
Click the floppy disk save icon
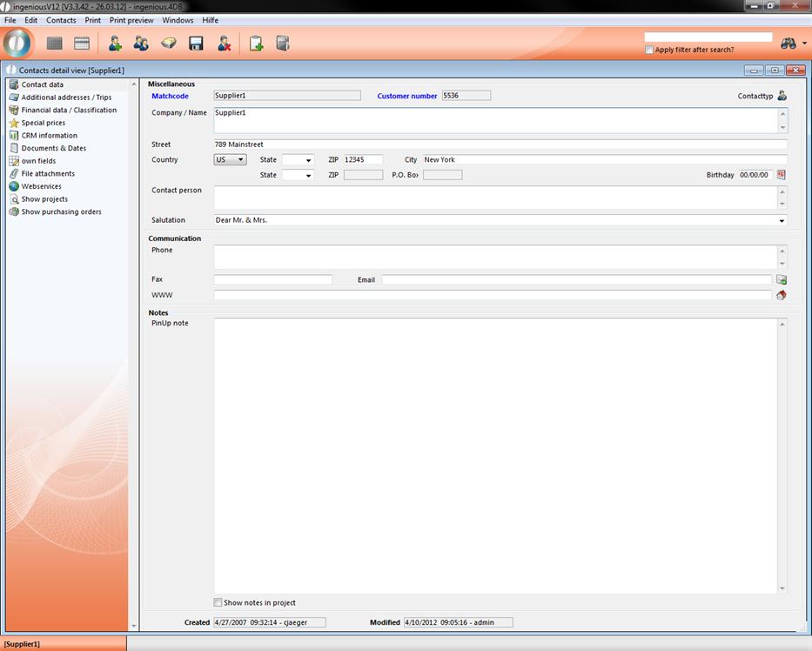coord(196,44)
